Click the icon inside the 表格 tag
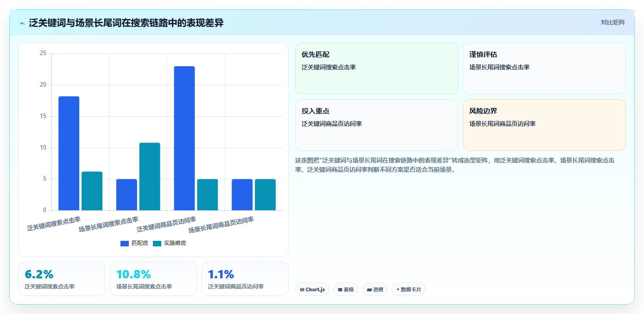 coord(340,289)
